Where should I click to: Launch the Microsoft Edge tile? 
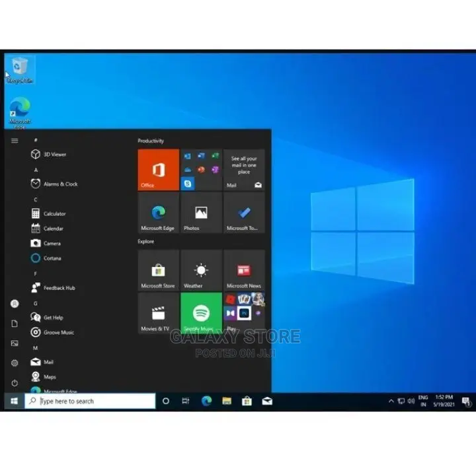[x=159, y=213]
